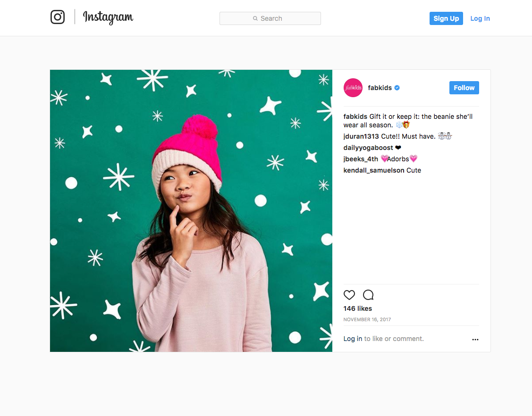Like the post with the heart icon

coord(349,295)
